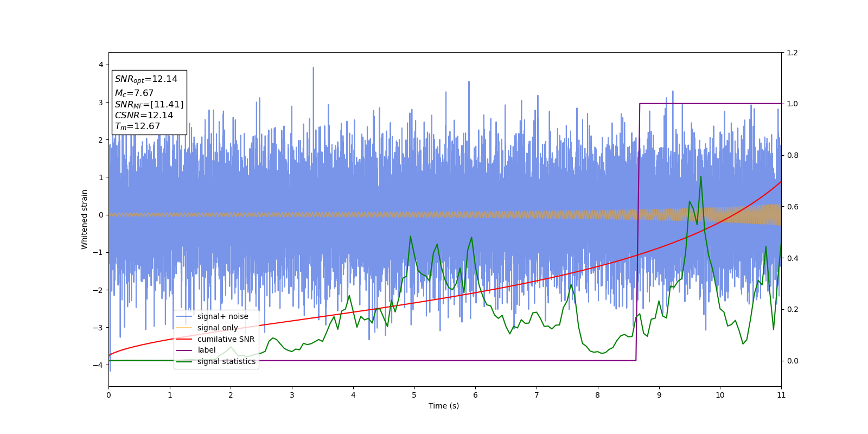Click the SNRopt=12.14 annotation text

[146, 79]
